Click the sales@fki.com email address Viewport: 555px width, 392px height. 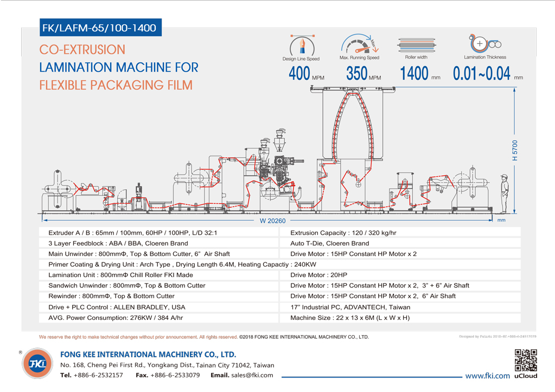click(252, 375)
